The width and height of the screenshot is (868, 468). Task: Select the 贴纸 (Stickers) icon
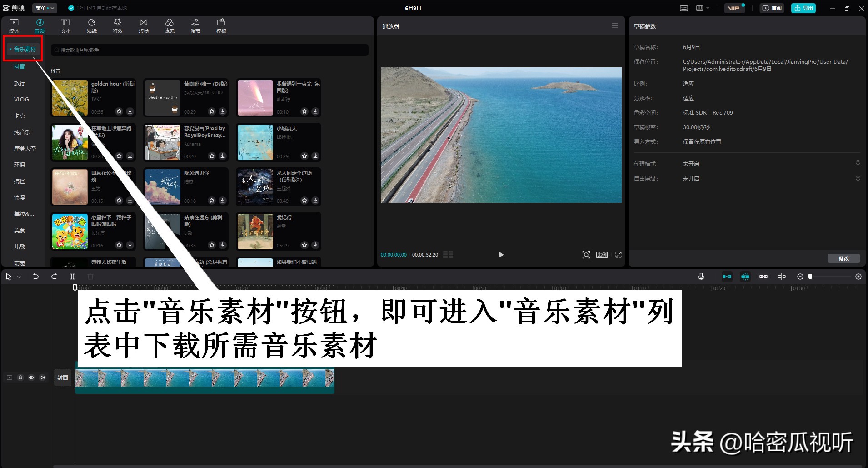(91, 25)
